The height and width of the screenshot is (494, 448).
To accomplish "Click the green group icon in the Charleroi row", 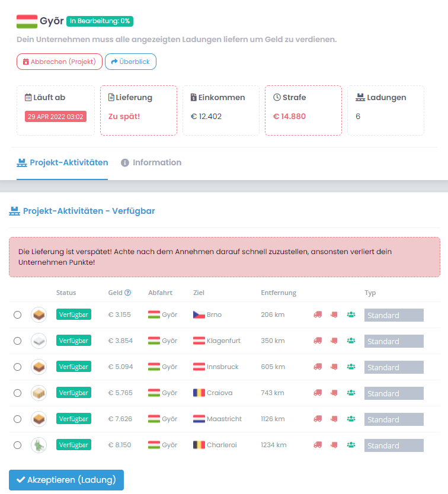I will pyautogui.click(x=351, y=445).
